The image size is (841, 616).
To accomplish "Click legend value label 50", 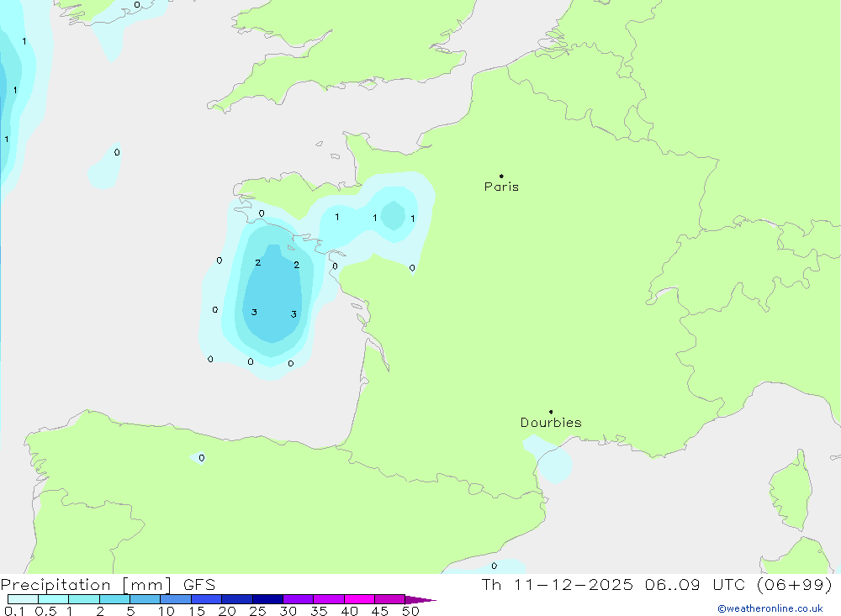I will [411, 611].
